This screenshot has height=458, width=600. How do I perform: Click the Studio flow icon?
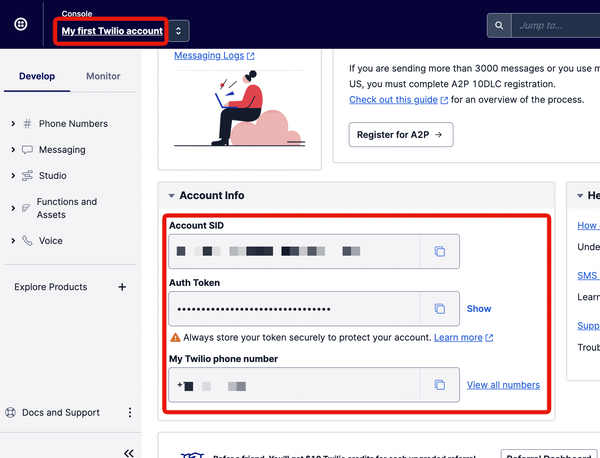coord(27,176)
